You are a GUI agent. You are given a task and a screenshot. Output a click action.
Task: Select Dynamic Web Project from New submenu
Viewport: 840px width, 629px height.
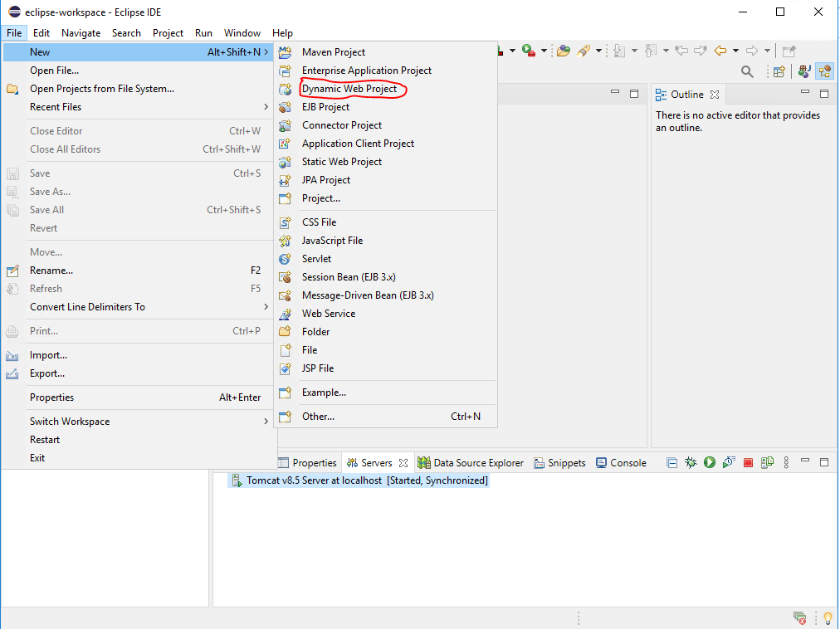click(x=349, y=89)
